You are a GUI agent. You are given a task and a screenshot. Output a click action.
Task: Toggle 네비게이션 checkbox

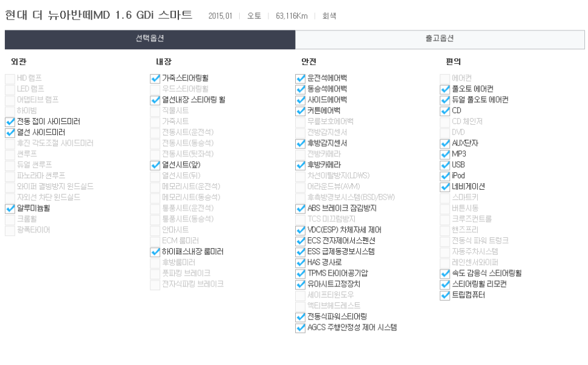point(445,187)
